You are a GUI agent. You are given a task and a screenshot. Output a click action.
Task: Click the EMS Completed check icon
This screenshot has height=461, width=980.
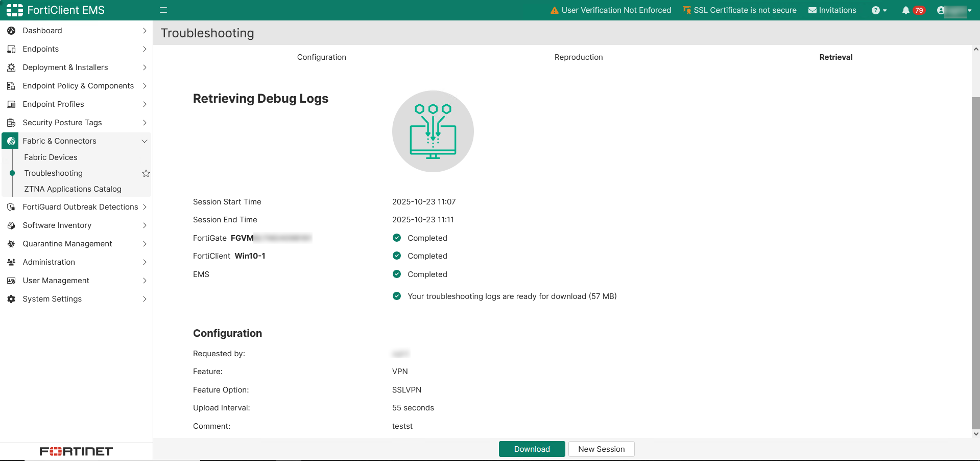point(397,274)
